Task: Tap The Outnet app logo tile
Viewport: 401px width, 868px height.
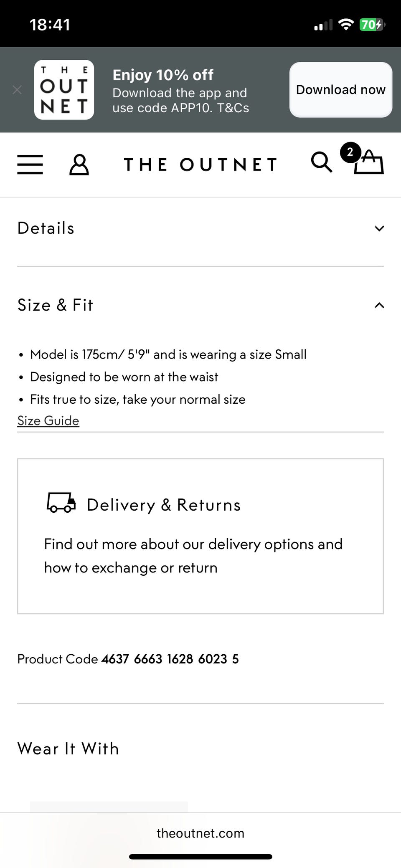Action: click(64, 90)
